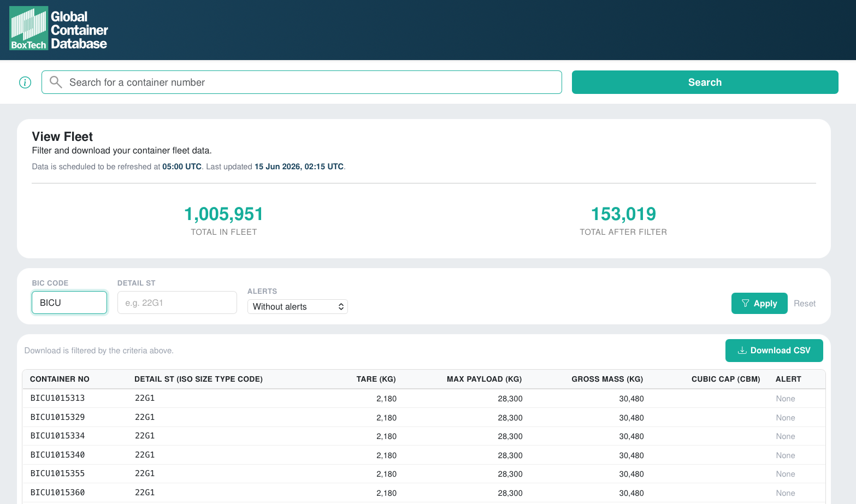Click the CUBIC CAP (CBM) column header

pyautogui.click(x=725, y=379)
